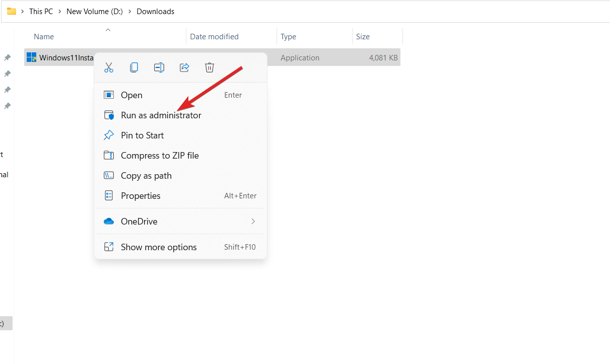Select Copy as path
Screen dimensions: 610x364
146,176
